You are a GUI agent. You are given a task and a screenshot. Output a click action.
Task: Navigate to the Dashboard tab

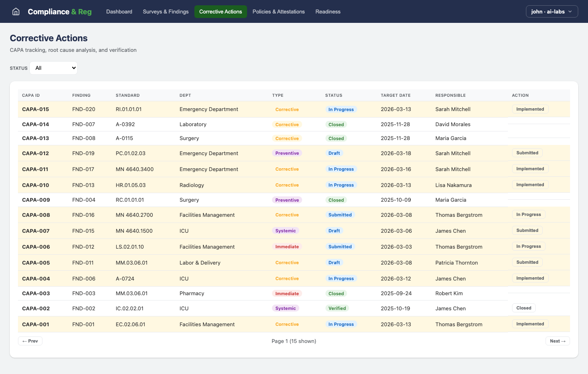[119, 11]
